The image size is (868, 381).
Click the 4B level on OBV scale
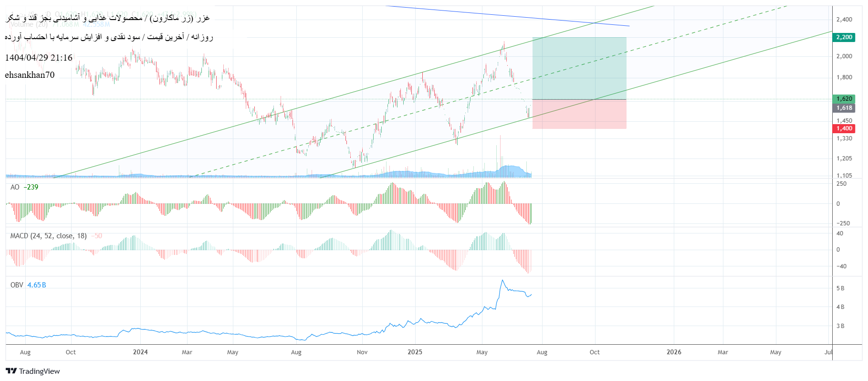coord(840,307)
